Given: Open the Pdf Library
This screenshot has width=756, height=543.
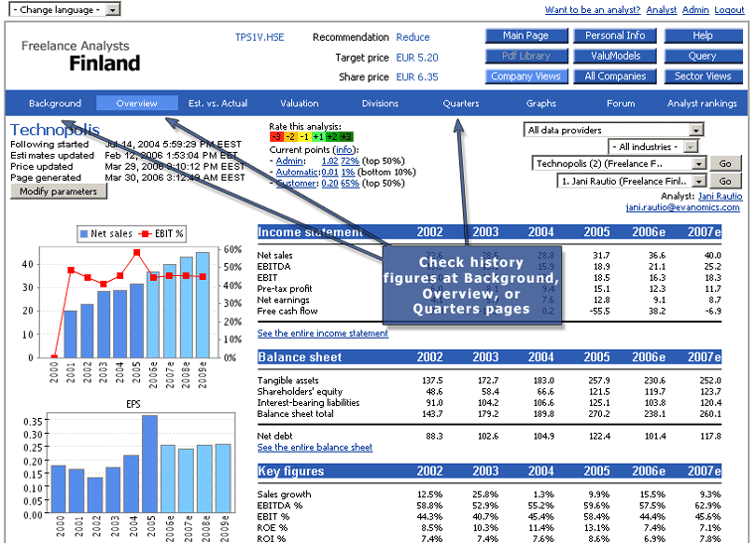Looking at the screenshot, I should 526,56.
